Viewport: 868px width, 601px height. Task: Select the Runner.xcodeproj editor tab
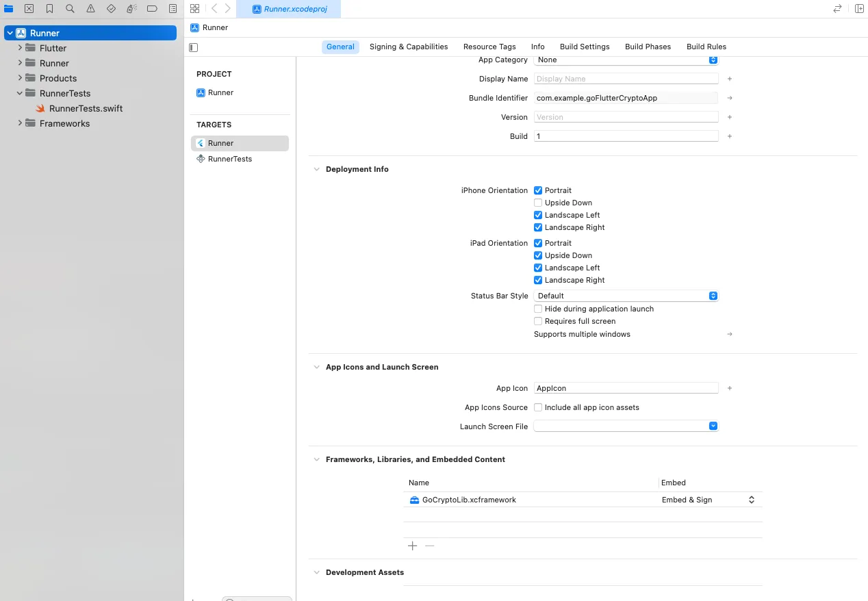[x=288, y=9]
